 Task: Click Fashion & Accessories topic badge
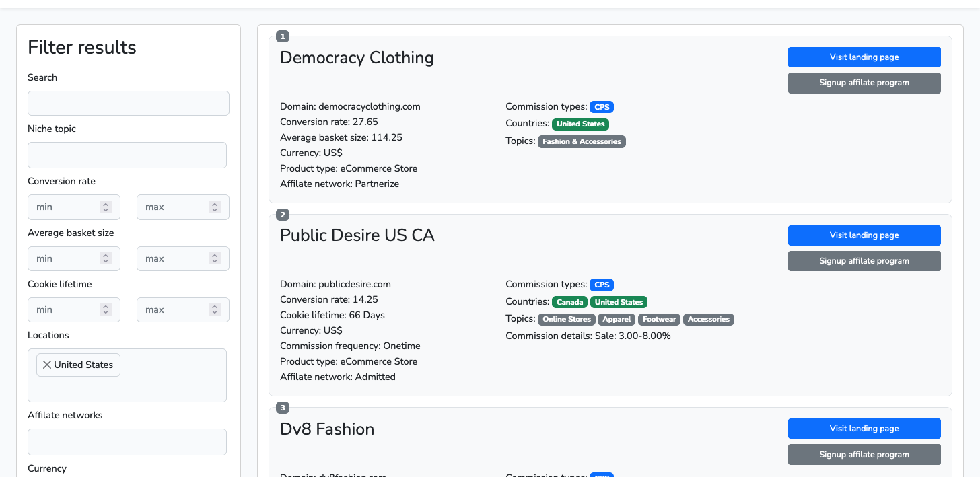582,142
